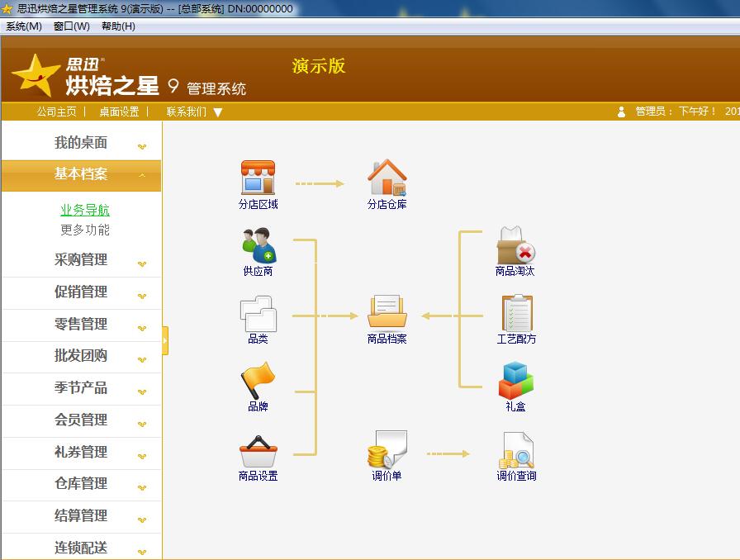The height and width of the screenshot is (560, 740).
Task: Click the 商品档案 label text
Action: (387, 339)
